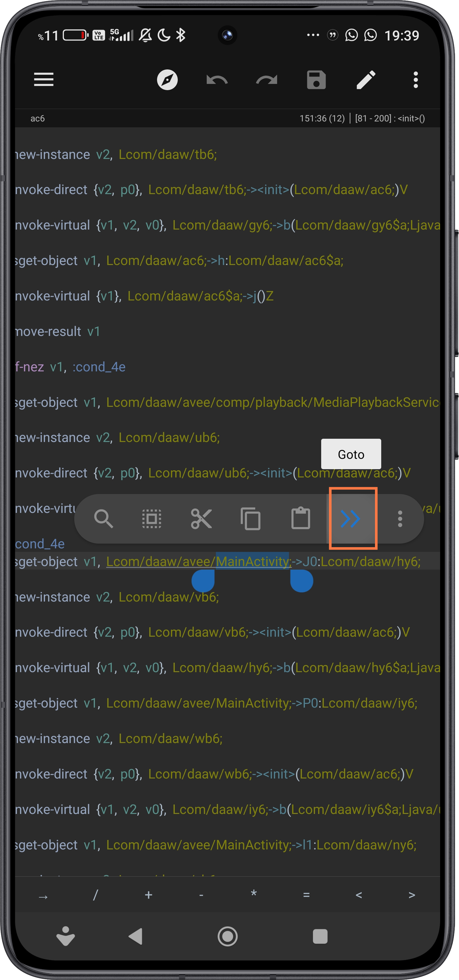Tap the Android recent apps button
459x980 pixels.
click(320, 936)
